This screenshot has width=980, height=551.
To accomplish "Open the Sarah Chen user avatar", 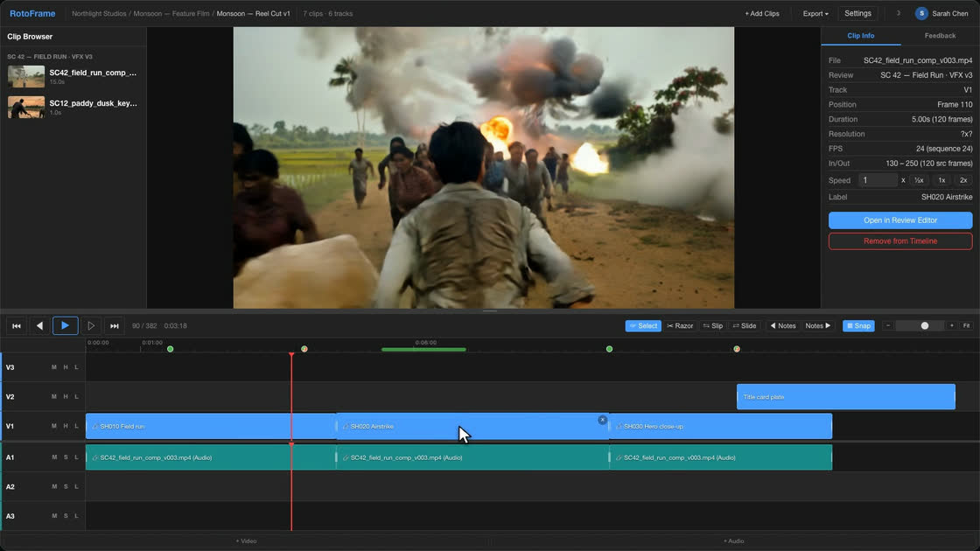I will [921, 13].
